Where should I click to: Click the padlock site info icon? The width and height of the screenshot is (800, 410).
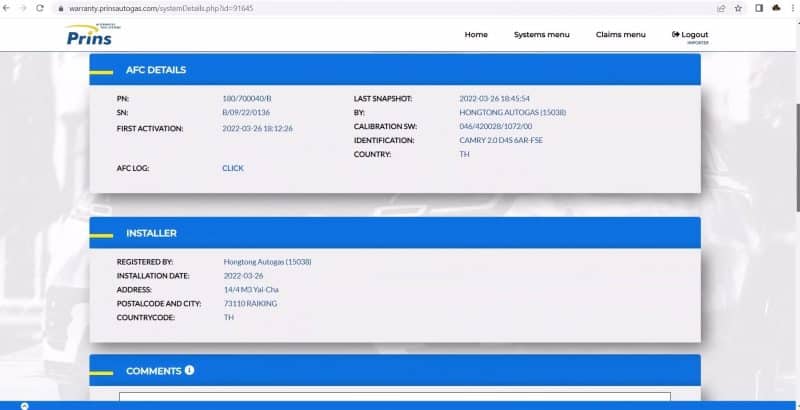61,9
